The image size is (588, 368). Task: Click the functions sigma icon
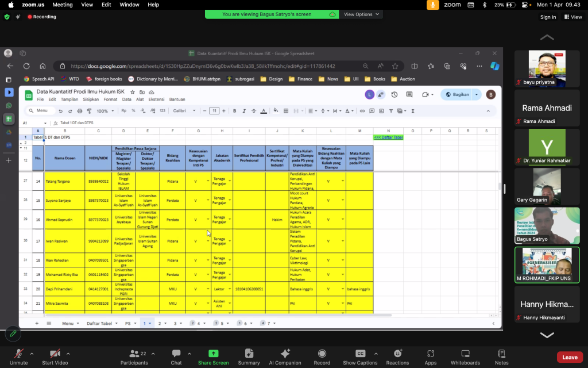413,111
